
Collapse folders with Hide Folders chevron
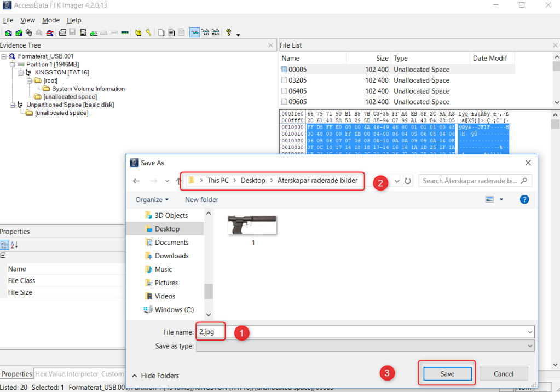tap(135, 376)
